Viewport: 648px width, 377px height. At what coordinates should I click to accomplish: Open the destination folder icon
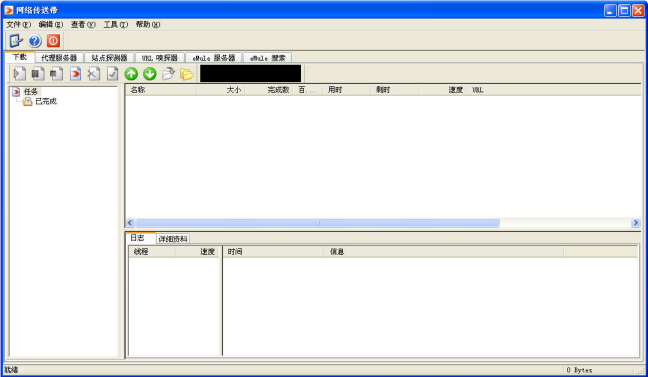pyautogui.click(x=187, y=74)
